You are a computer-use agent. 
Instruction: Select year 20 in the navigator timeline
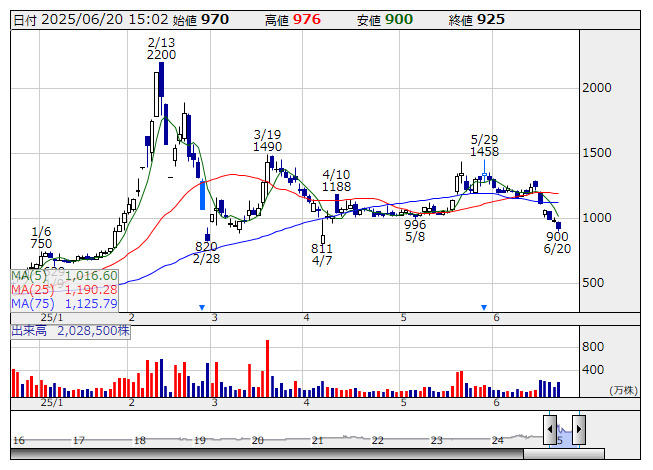[257, 440]
